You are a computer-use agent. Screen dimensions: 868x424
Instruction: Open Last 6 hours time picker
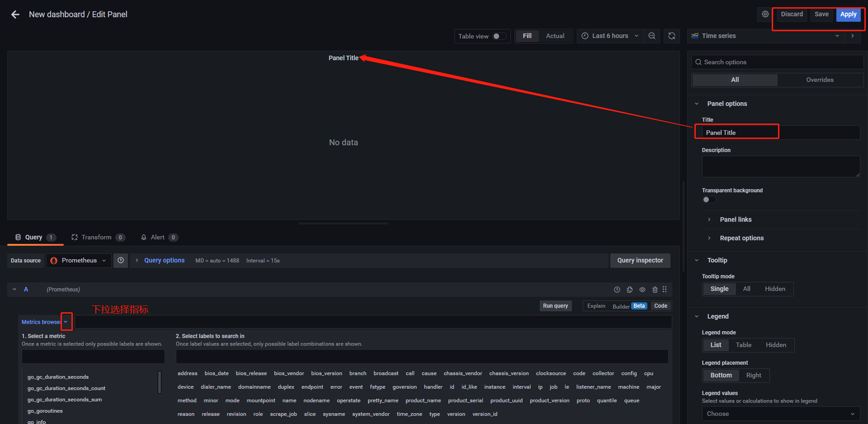(610, 36)
